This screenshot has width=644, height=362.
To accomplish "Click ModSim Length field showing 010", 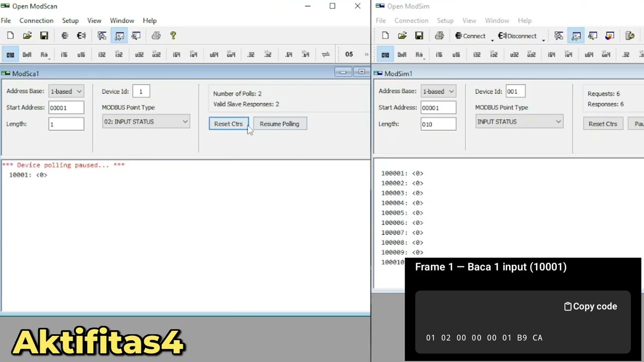I will [x=438, y=124].
